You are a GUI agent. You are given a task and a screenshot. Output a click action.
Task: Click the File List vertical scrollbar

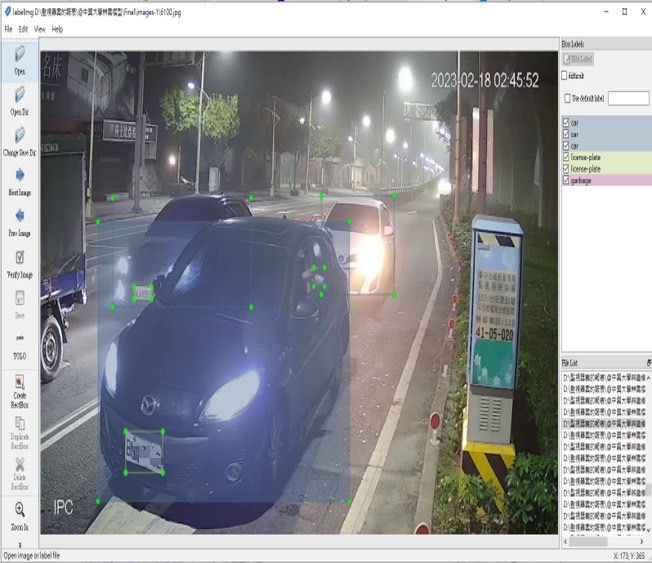(x=647, y=450)
